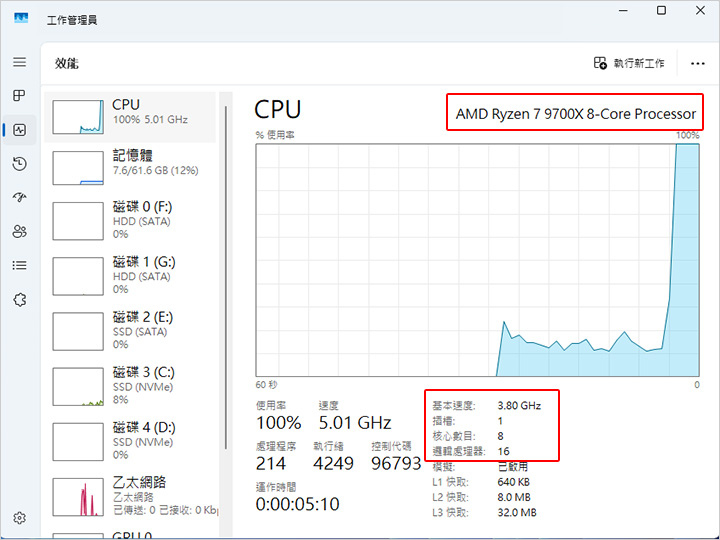Open Task Manager settings gear
The width and height of the screenshot is (720, 540).
tap(19, 518)
